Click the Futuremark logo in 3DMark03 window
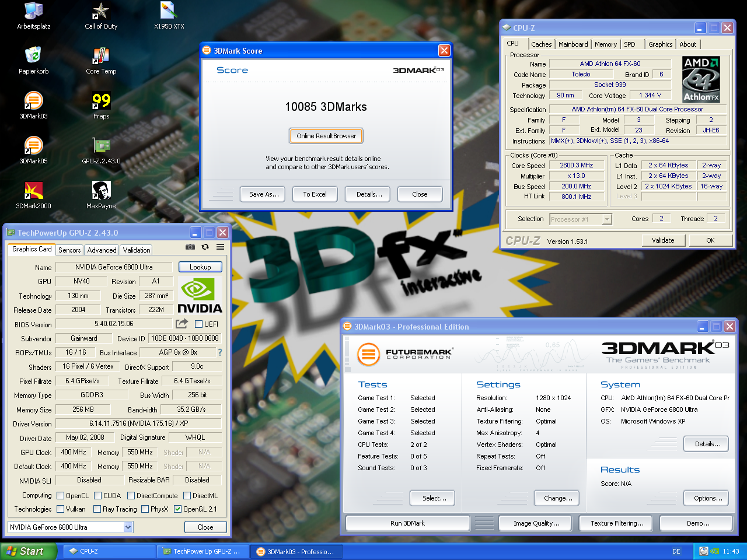This screenshot has height=560, width=747. point(404,353)
